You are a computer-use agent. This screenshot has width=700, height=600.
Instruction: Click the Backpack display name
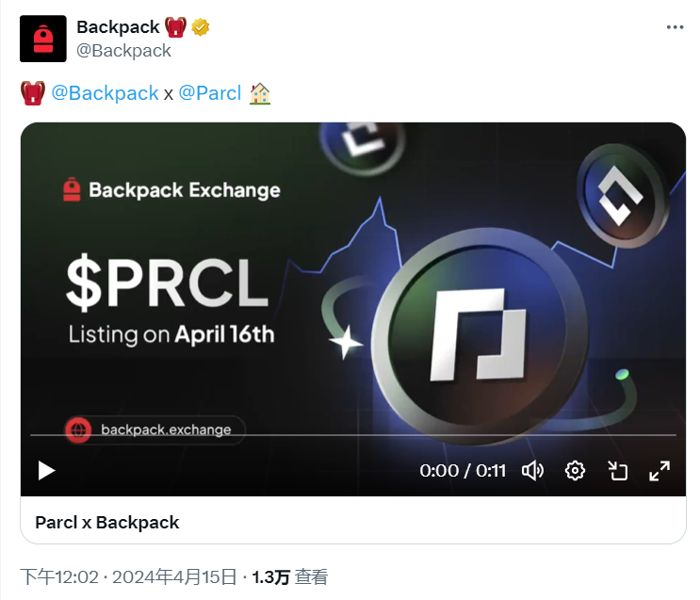pyautogui.click(x=118, y=27)
